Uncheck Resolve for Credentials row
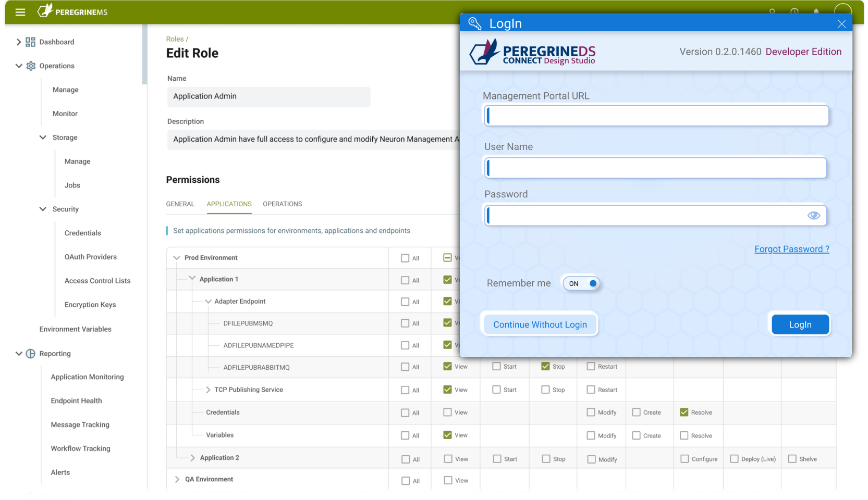The width and height of the screenshot is (868, 500). coord(684,413)
